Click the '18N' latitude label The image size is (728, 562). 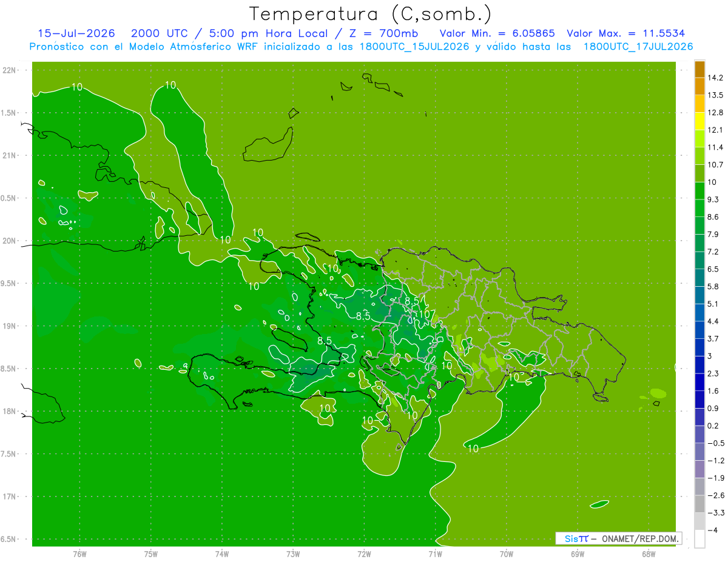pos(9,412)
